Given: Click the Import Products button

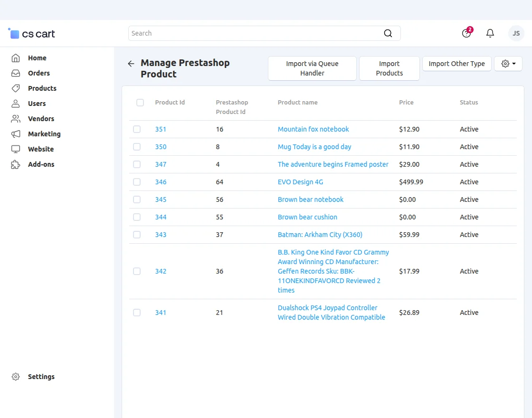Looking at the screenshot, I should click(389, 68).
